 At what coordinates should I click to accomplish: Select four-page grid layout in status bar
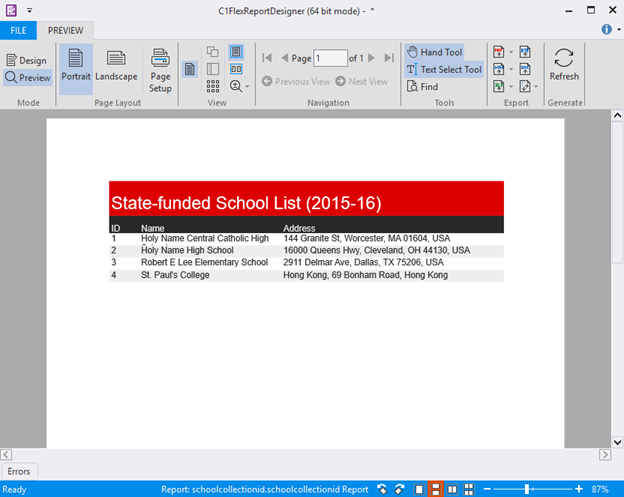pyautogui.click(x=469, y=489)
